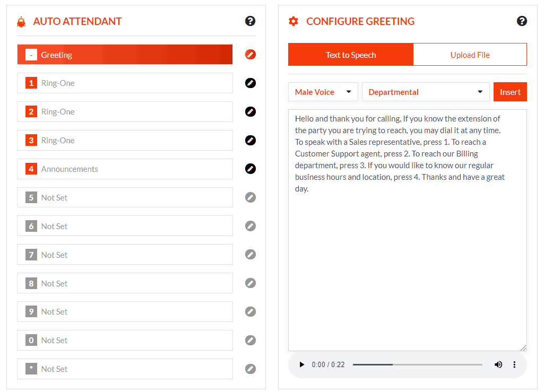544x392 pixels.
Task: Edit star key Not Set with pencil icon
Action: (251, 369)
